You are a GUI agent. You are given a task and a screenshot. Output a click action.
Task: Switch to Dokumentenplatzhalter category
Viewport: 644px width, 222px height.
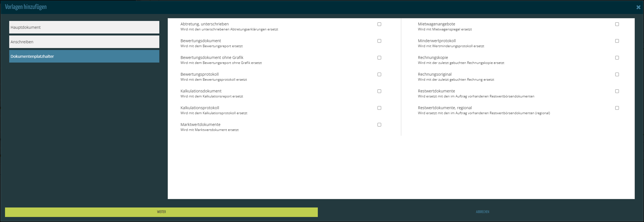(84, 56)
